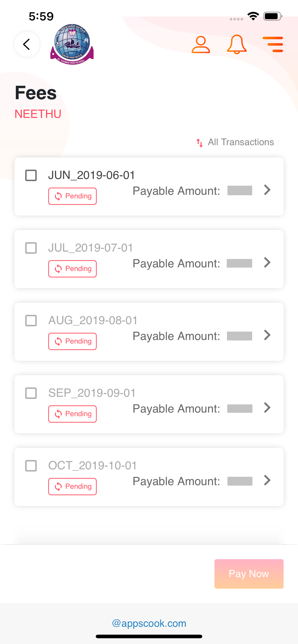
Task: Open the orange hamburger menu icon
Action: click(x=273, y=44)
